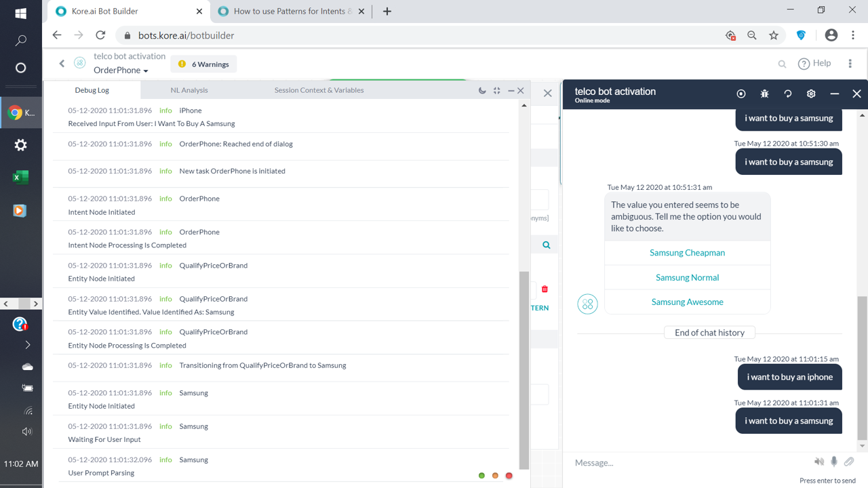The width and height of the screenshot is (868, 488).
Task: Open Session Context & Variables tab
Action: click(319, 90)
